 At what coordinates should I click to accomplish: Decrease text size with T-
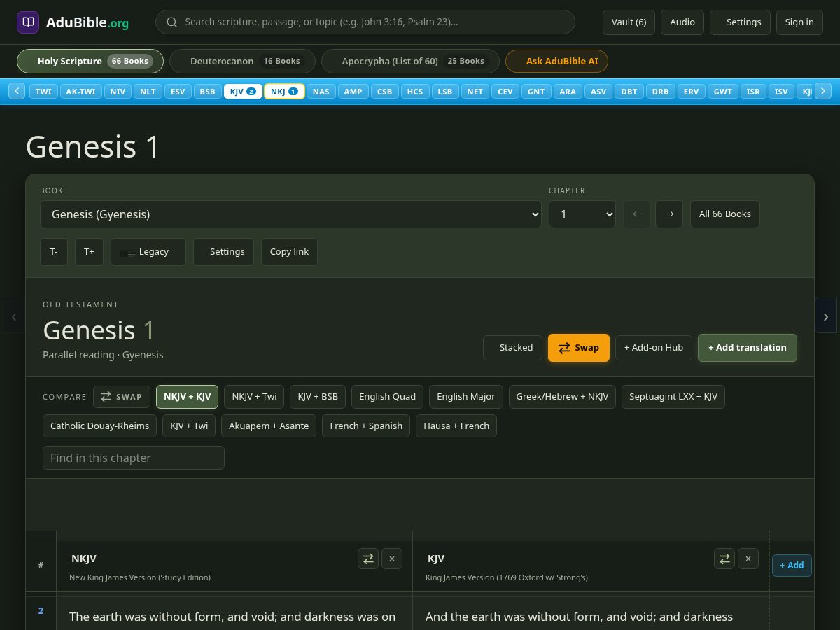(54, 252)
